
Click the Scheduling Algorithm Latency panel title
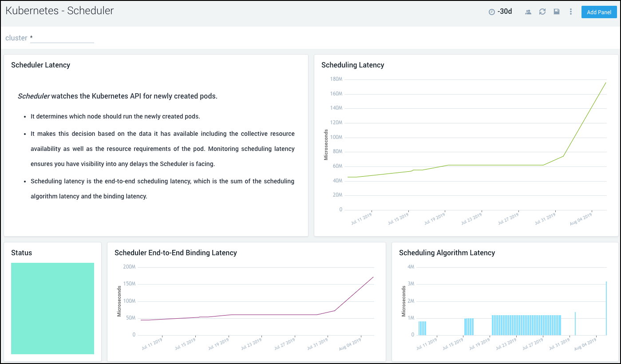[x=447, y=253]
